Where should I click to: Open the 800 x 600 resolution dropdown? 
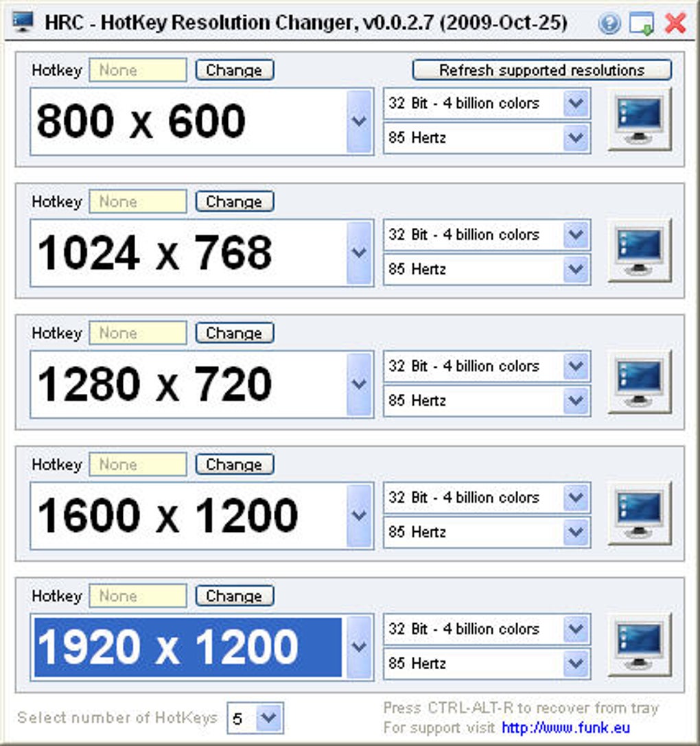coord(359,121)
